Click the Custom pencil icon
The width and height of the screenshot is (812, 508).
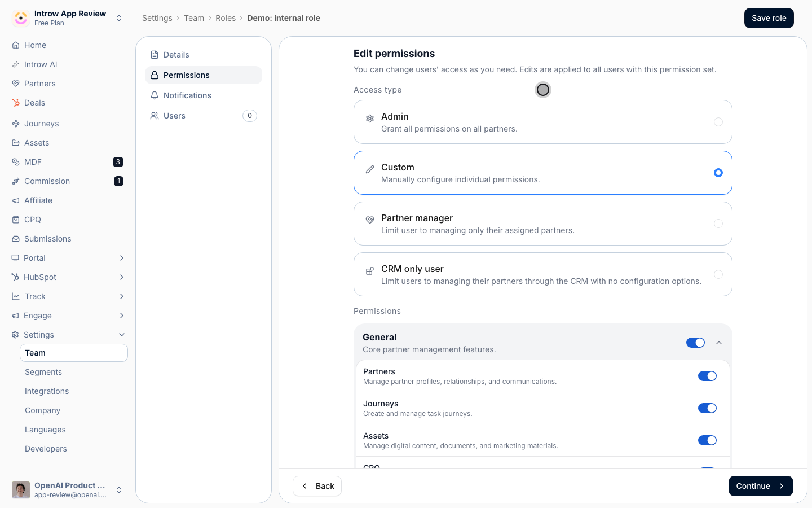pyautogui.click(x=370, y=169)
